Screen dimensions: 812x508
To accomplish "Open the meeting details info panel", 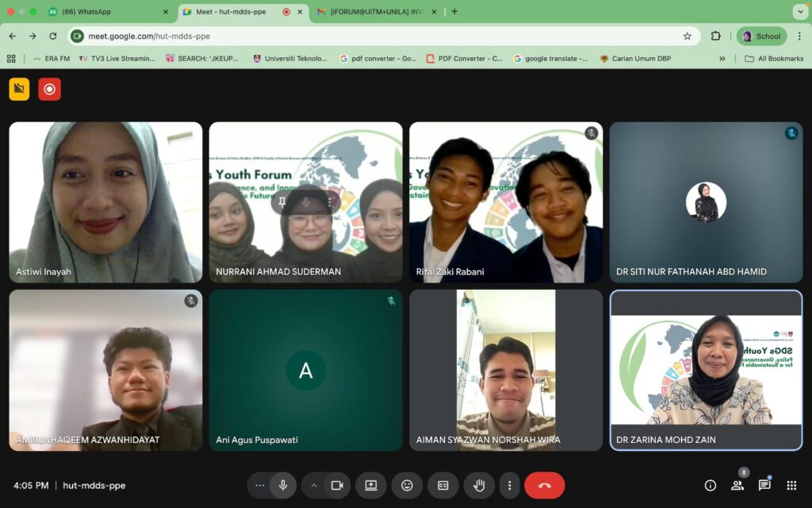I will click(x=710, y=485).
